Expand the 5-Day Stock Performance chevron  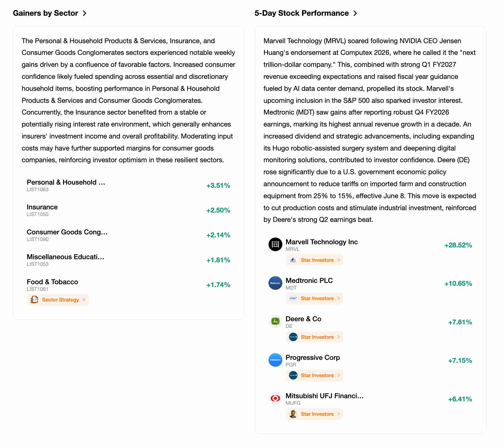tap(355, 13)
